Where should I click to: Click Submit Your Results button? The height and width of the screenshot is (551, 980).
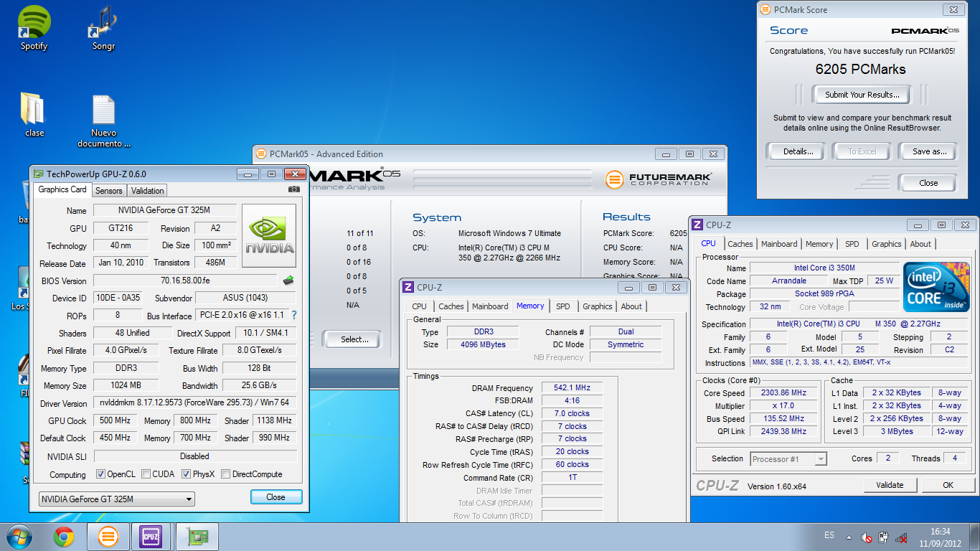click(862, 95)
